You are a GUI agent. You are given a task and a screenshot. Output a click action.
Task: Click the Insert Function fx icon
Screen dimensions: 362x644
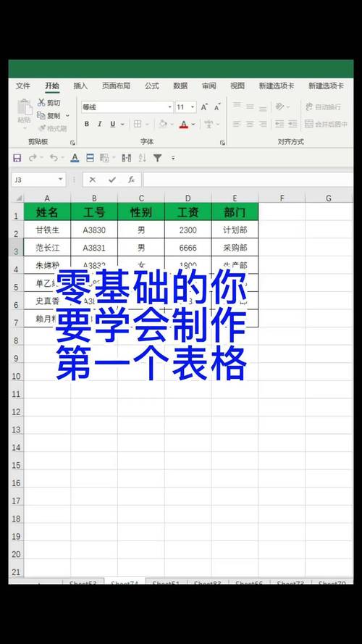tap(131, 180)
